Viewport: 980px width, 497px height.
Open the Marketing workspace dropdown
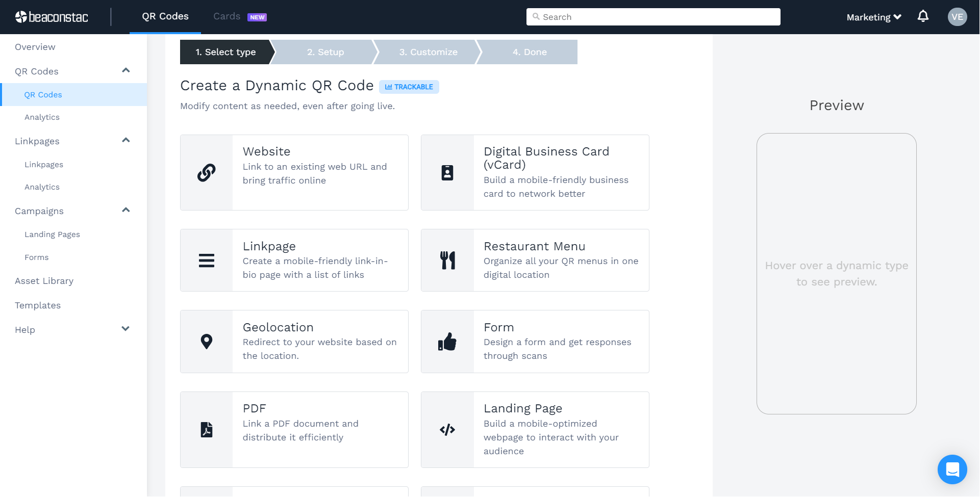coord(874,17)
